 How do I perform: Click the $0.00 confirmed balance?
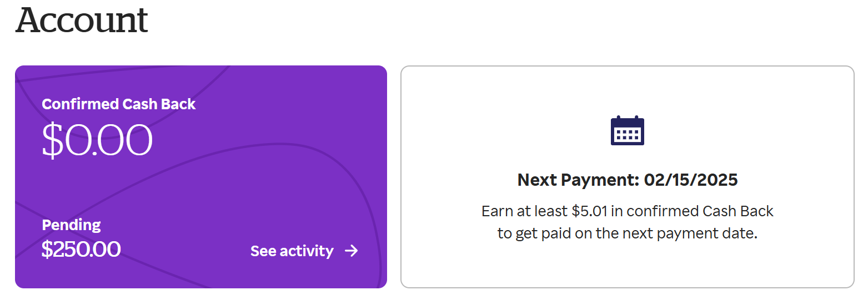pos(97,140)
